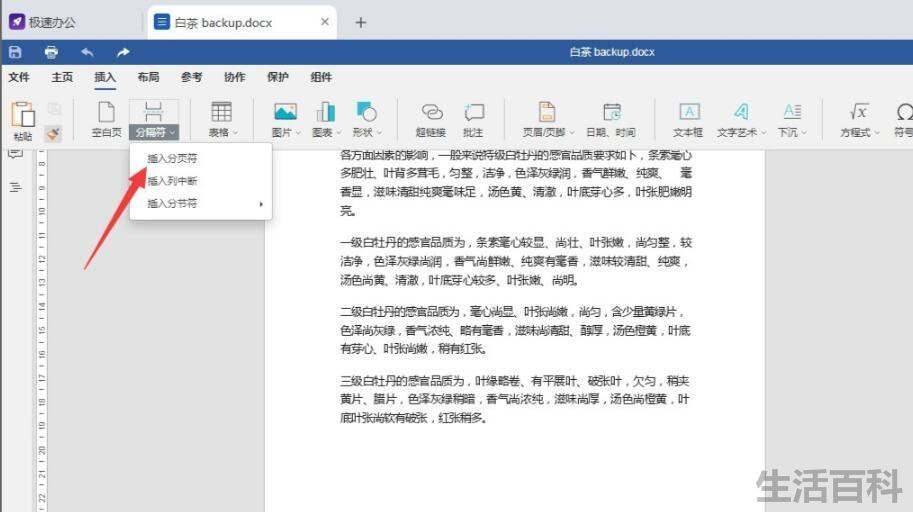Close the 白茶 backup.docx tab
The height and width of the screenshot is (512, 913).
click(x=325, y=22)
